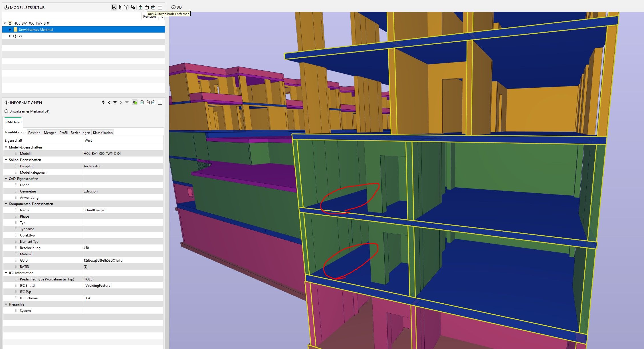Viewport: 644px width, 349px height.
Task: Maximize the Modellstruktur panel
Action: (x=160, y=7)
